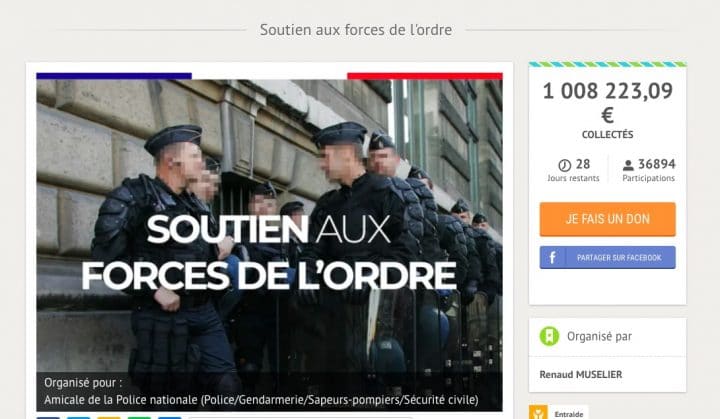
Task: Click the orange Entraide category icon
Action: (538, 413)
